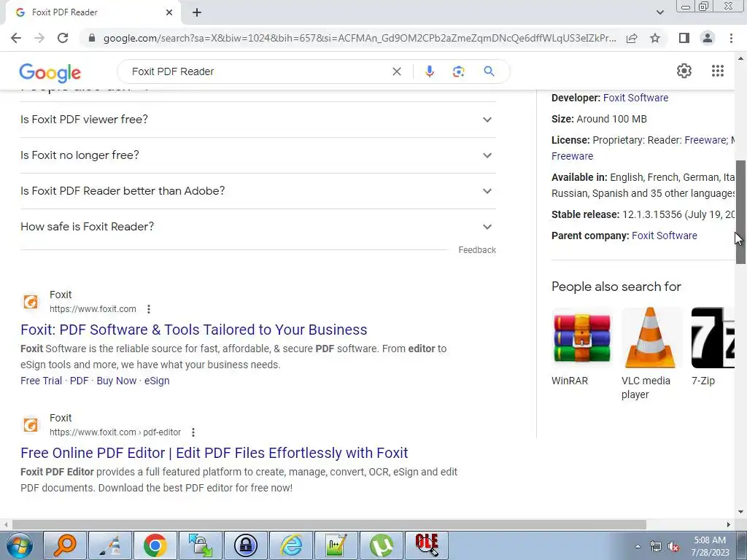Open Internet Explorer from the taskbar

click(x=291, y=545)
